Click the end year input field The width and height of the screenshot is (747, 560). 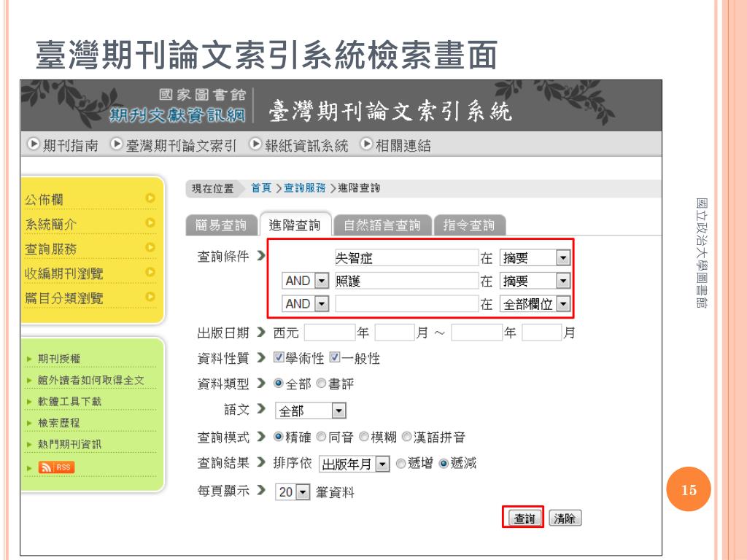click(476, 332)
